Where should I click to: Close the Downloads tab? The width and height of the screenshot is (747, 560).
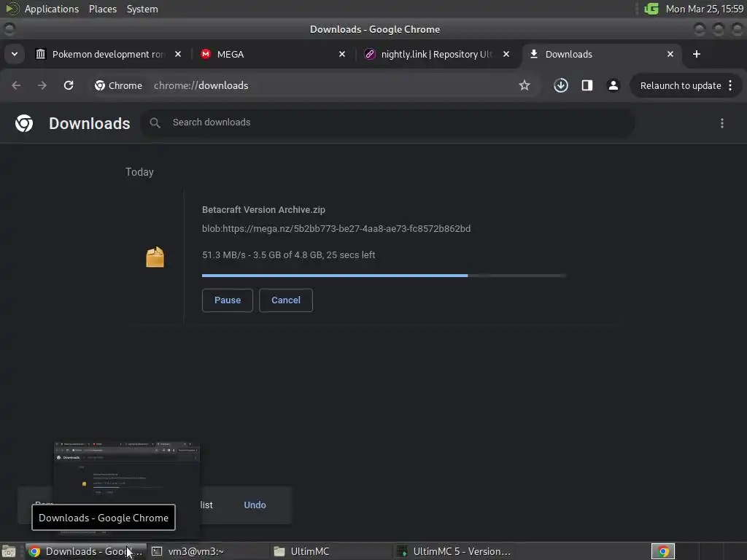pos(670,54)
